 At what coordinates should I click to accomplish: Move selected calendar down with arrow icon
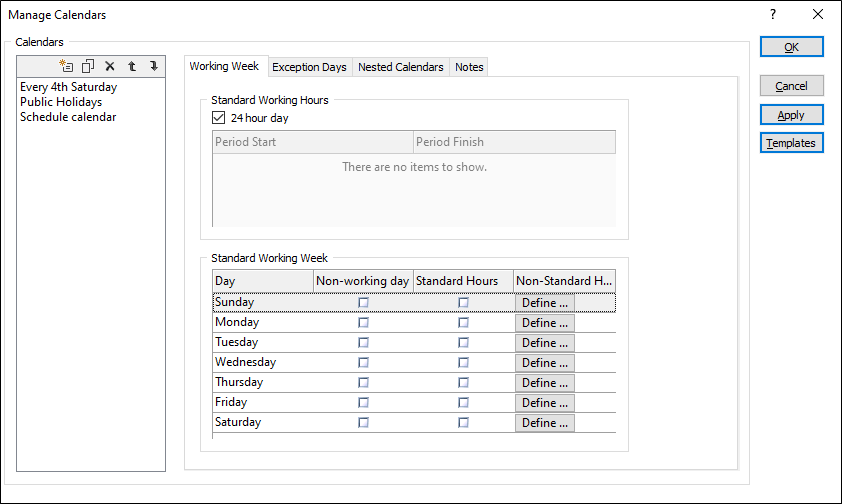point(154,66)
